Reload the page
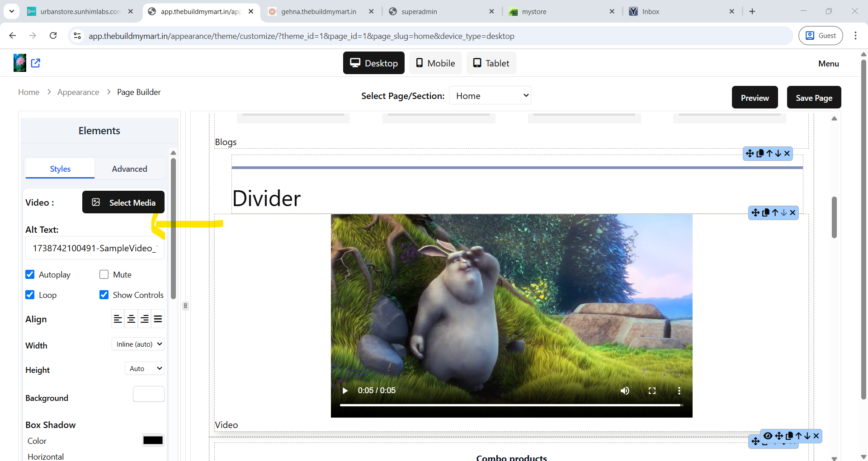This screenshot has height=461, width=868. (x=53, y=36)
